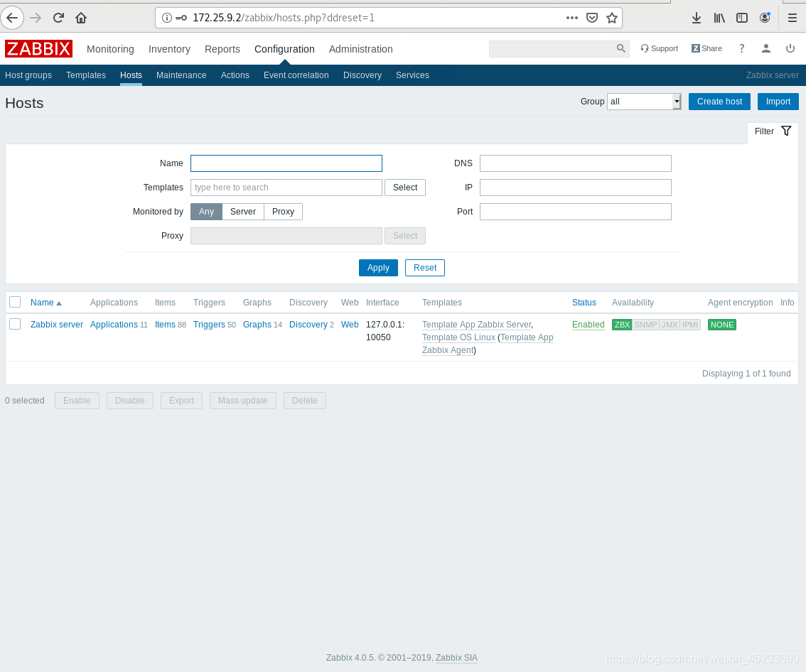
Task: Switch to Host groups tab
Action: click(28, 75)
